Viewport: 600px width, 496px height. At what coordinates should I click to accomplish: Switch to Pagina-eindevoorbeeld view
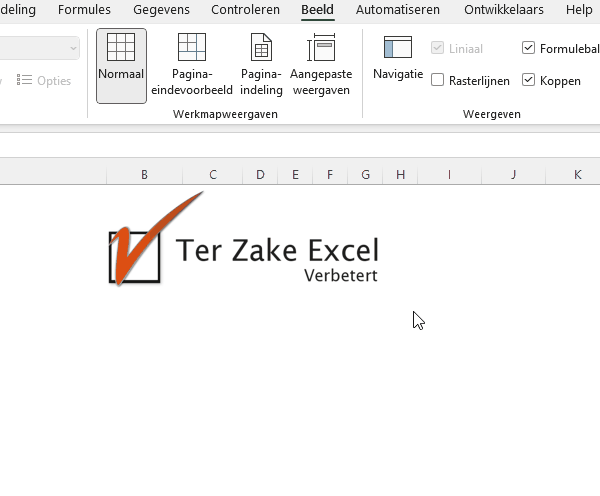tap(191, 48)
